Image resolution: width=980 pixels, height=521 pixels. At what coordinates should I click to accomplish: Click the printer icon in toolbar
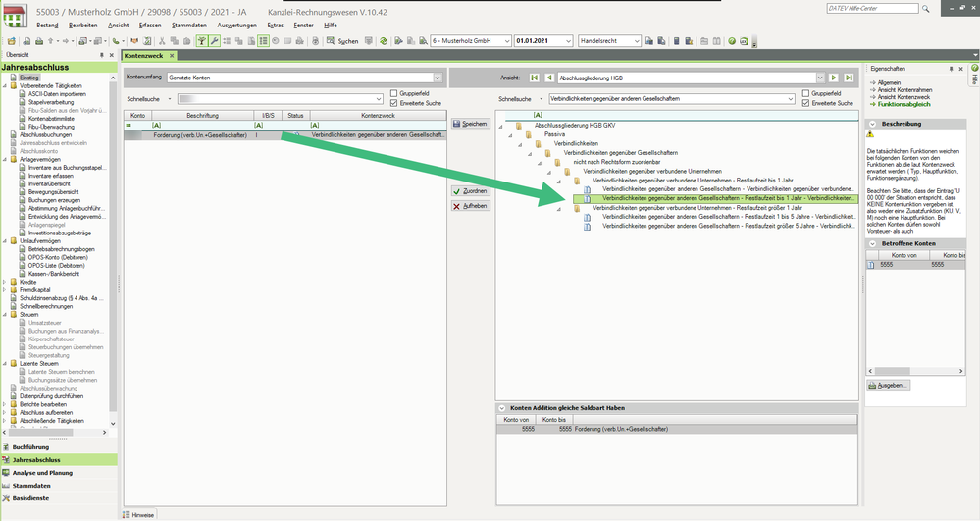[39, 41]
